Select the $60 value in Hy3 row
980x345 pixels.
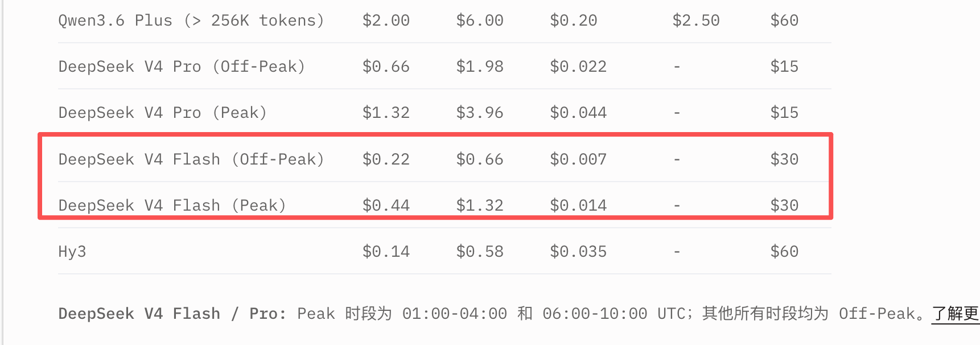pos(784,252)
